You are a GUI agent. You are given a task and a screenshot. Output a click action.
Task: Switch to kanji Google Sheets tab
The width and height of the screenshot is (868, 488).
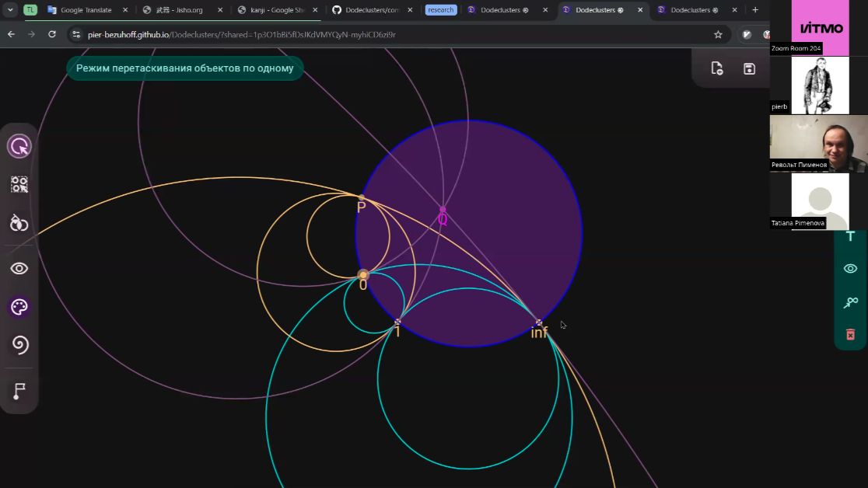(275, 10)
